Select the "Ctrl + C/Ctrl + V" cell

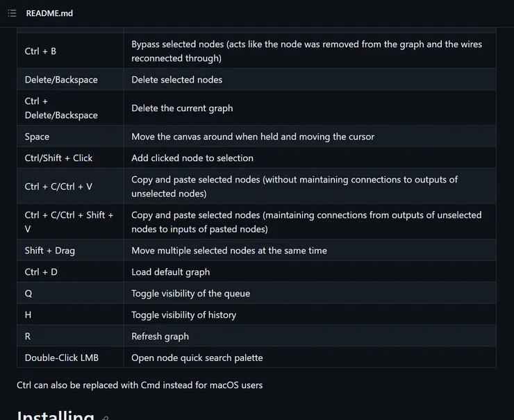point(58,187)
